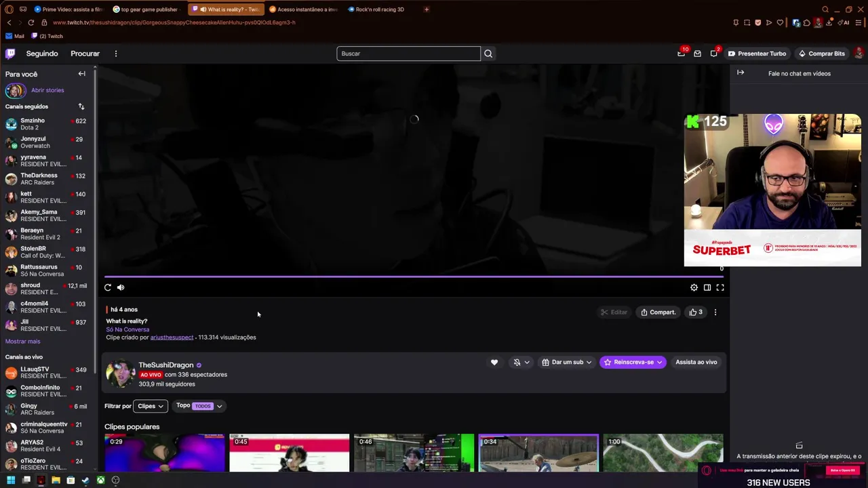Expand the Dar um sub dropdown

pyautogui.click(x=566, y=363)
